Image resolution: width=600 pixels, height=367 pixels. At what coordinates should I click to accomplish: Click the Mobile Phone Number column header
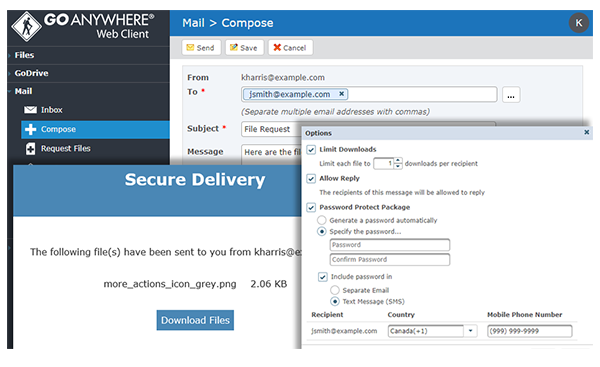coord(524,315)
